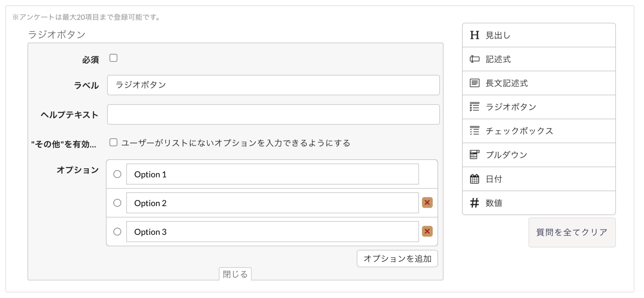Click the 見出し heading icon
This screenshot has width=644, height=298.
coord(474,35)
